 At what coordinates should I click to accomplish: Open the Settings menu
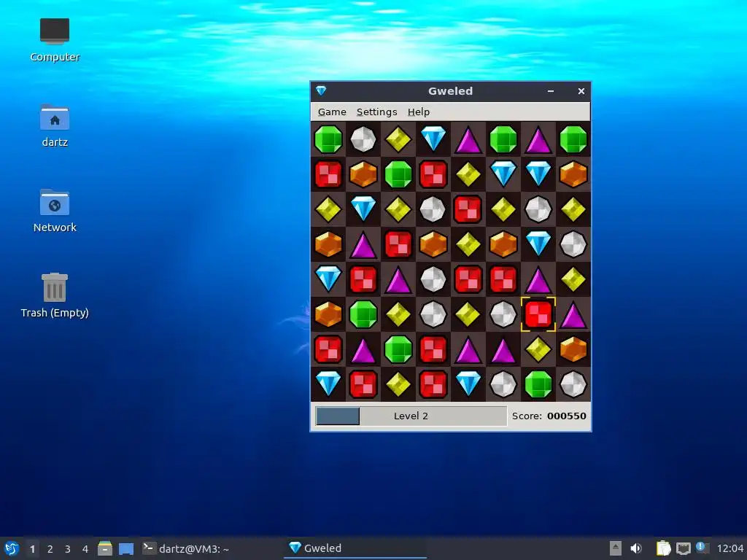(x=377, y=112)
